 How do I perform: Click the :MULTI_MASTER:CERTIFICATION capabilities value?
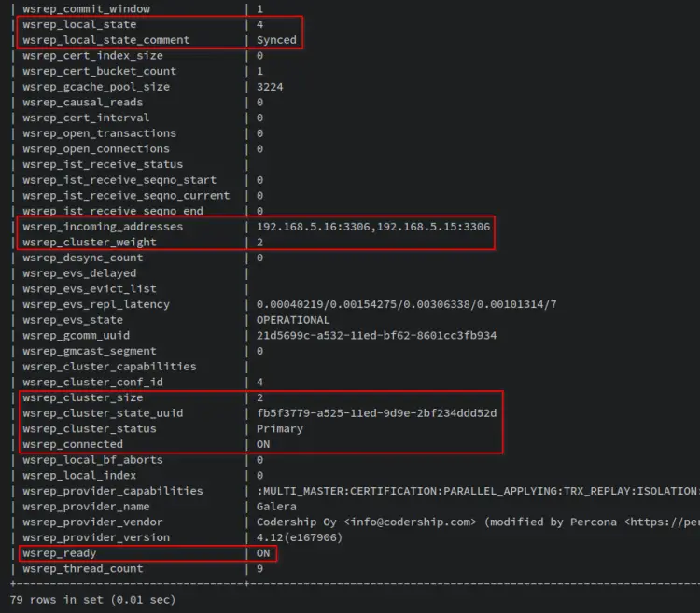[478, 491]
